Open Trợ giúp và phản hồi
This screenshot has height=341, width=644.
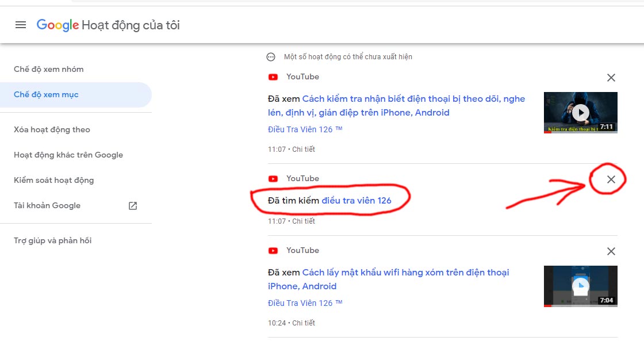[52, 240]
